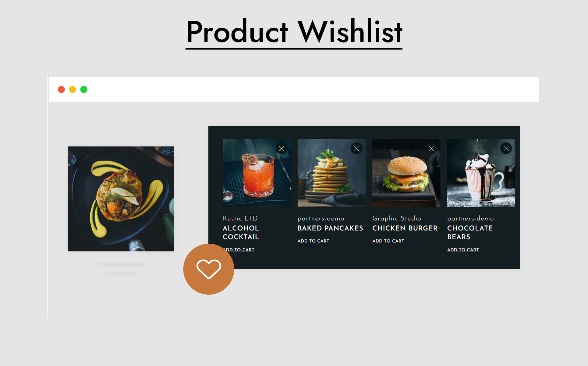Add Chicken Burger to cart

(388, 241)
